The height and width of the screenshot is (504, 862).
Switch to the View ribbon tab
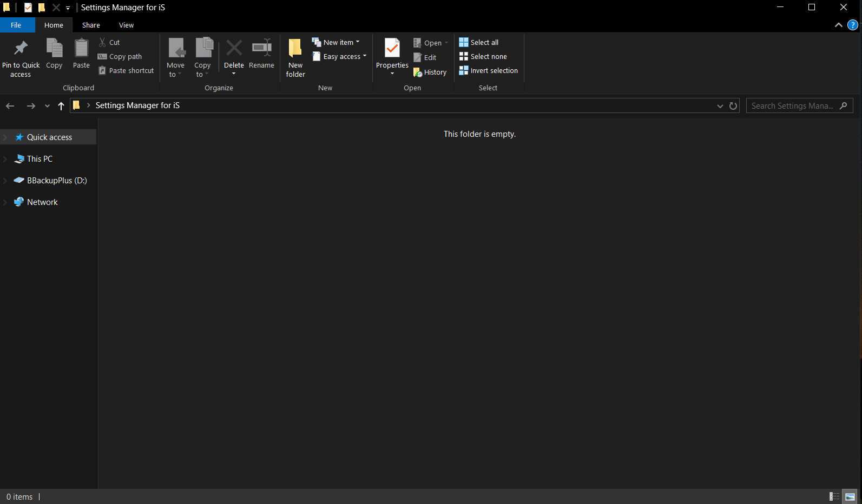[126, 25]
